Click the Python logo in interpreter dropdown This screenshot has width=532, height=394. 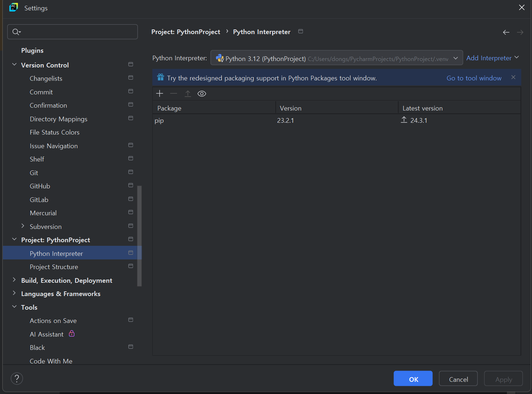[220, 58]
